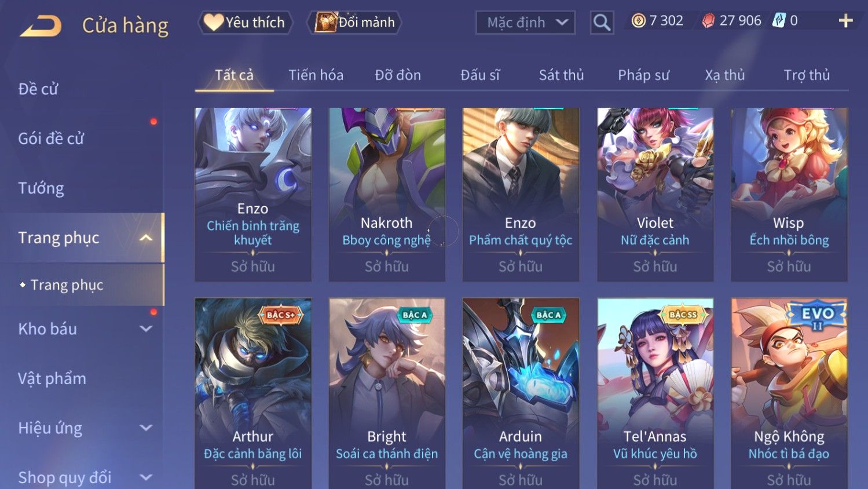Screen dimensions: 868x489
Task: Tap the voucher ticket currency icon
Action: 779,21
